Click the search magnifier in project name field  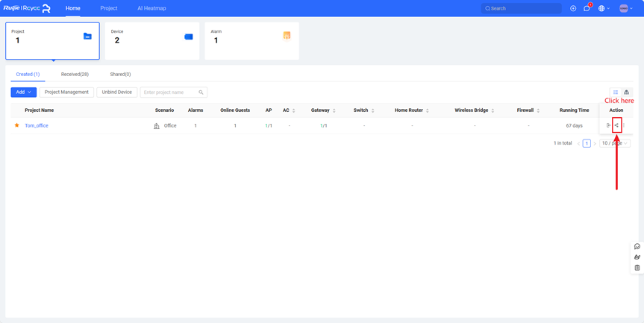201,92
